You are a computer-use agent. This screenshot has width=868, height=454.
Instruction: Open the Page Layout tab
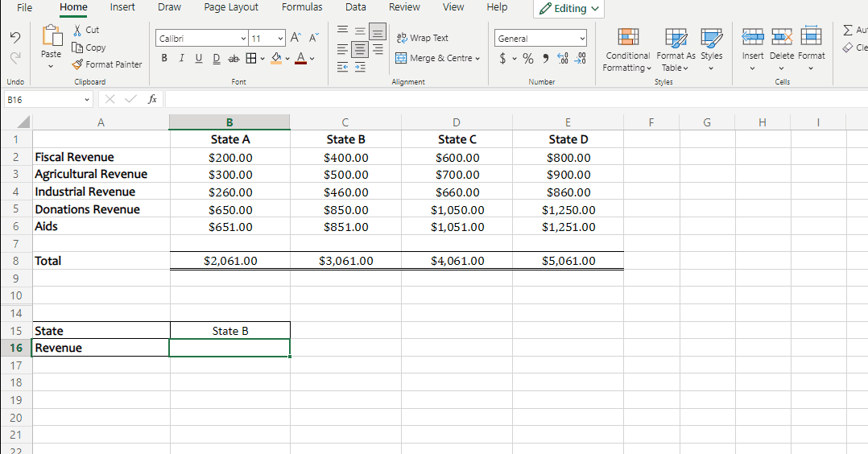pyautogui.click(x=231, y=7)
